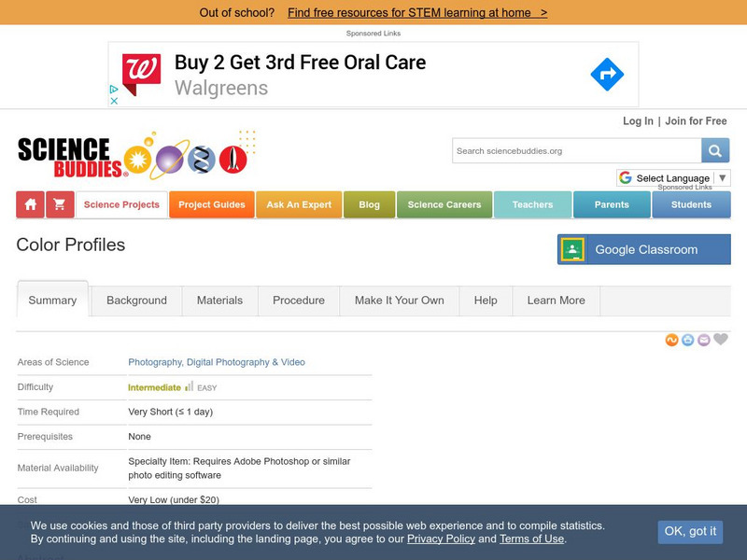This screenshot has height=560, width=747.
Task: Click the orange share icon
Action: (671, 340)
